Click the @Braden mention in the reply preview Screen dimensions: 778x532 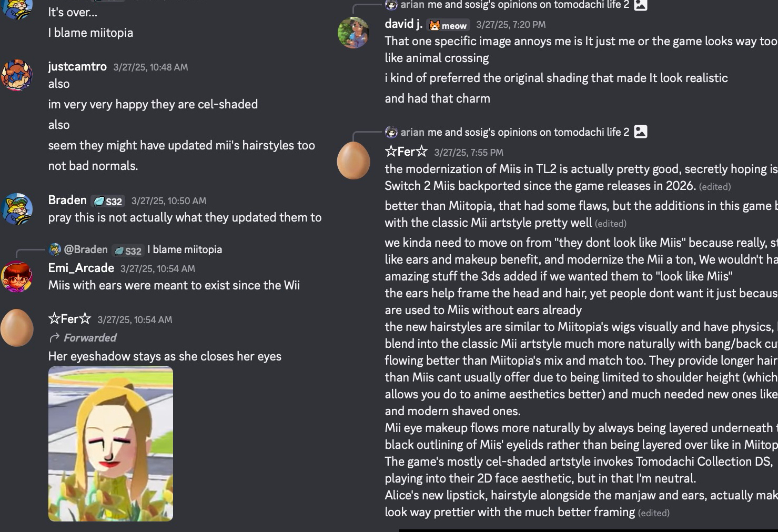point(85,249)
